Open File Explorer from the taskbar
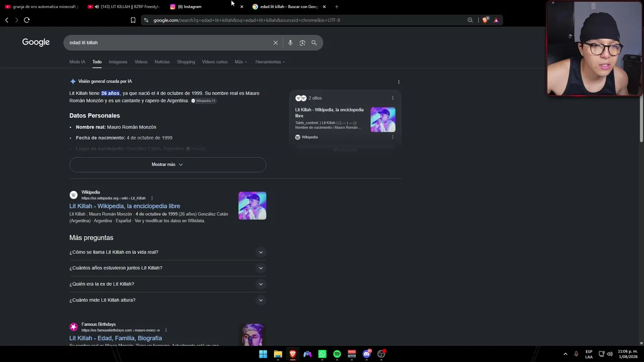The width and height of the screenshot is (644, 362). (278, 354)
